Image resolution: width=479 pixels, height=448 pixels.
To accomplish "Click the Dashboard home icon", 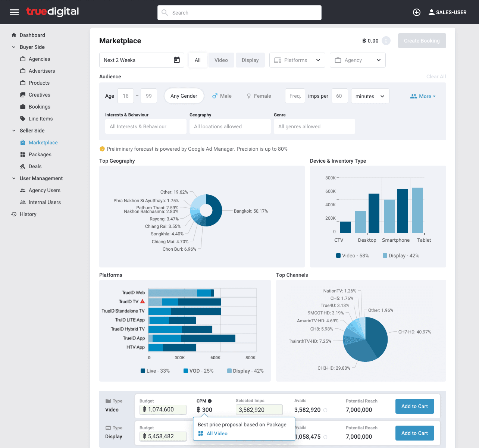I will pyautogui.click(x=14, y=35).
